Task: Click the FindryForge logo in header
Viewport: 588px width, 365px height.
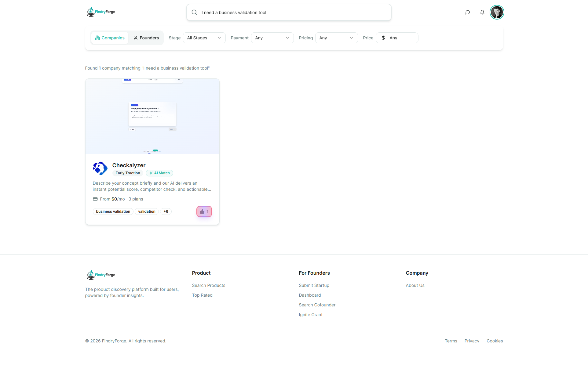Action: coord(101,12)
